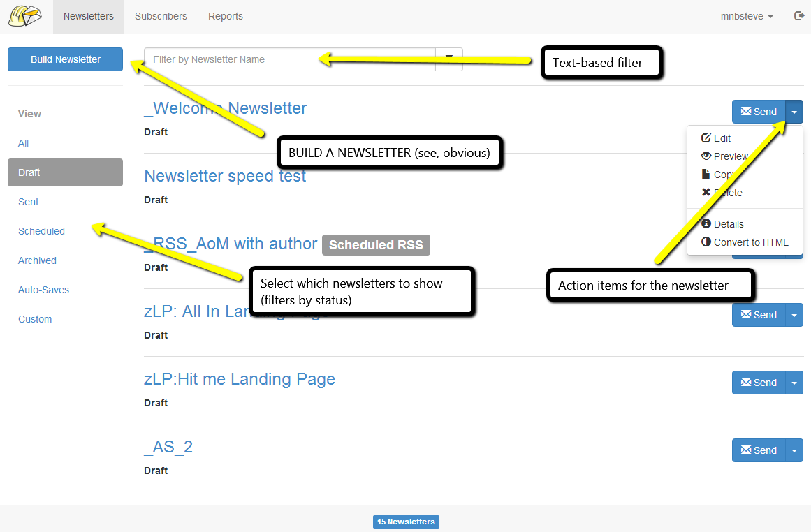Click the app logo icon in the navbar
Viewport: 811px width, 532px height.
click(x=25, y=17)
